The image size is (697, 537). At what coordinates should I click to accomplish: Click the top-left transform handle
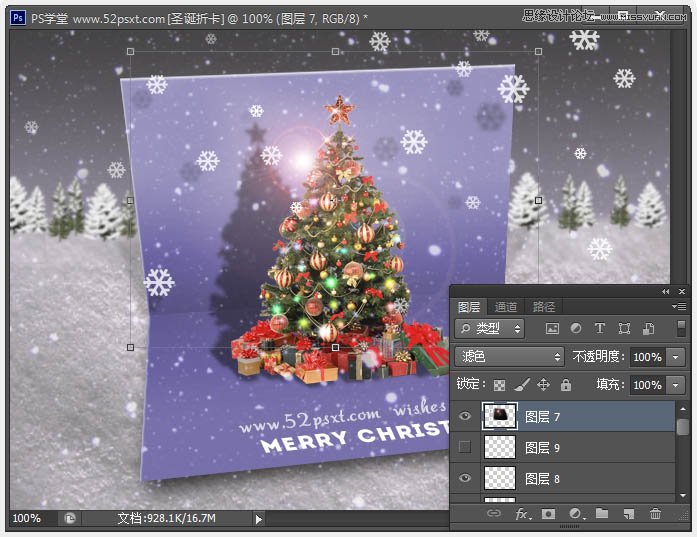tap(130, 52)
